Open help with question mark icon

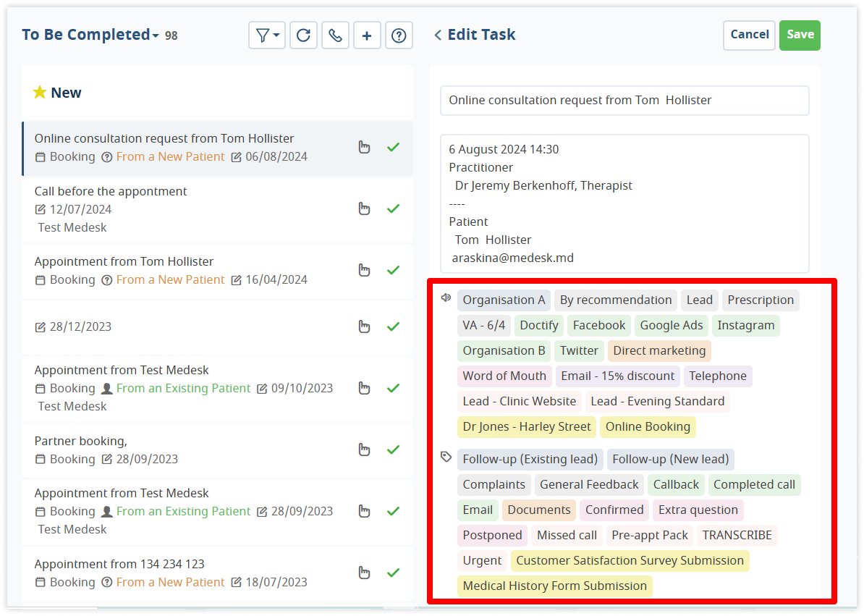point(399,35)
